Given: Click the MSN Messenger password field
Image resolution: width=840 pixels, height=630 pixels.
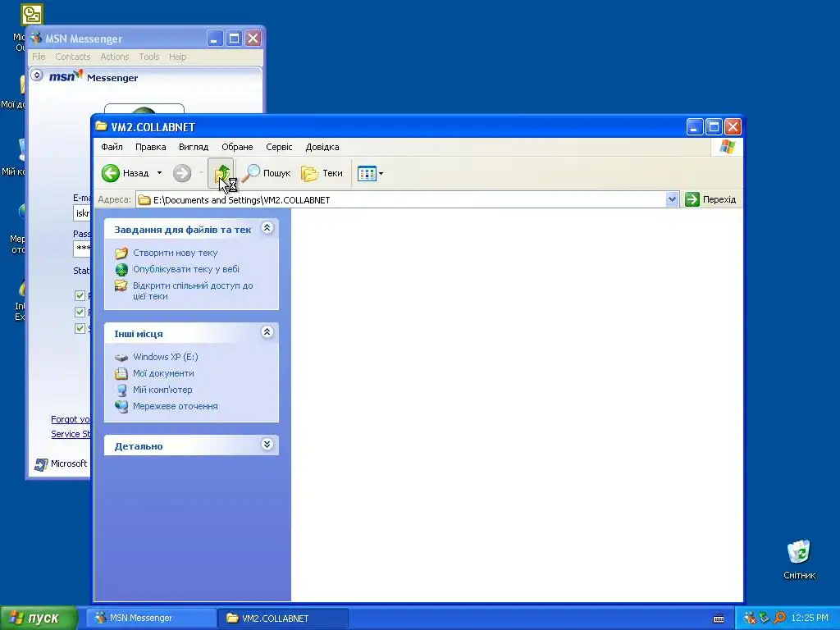Looking at the screenshot, I should coord(82,248).
